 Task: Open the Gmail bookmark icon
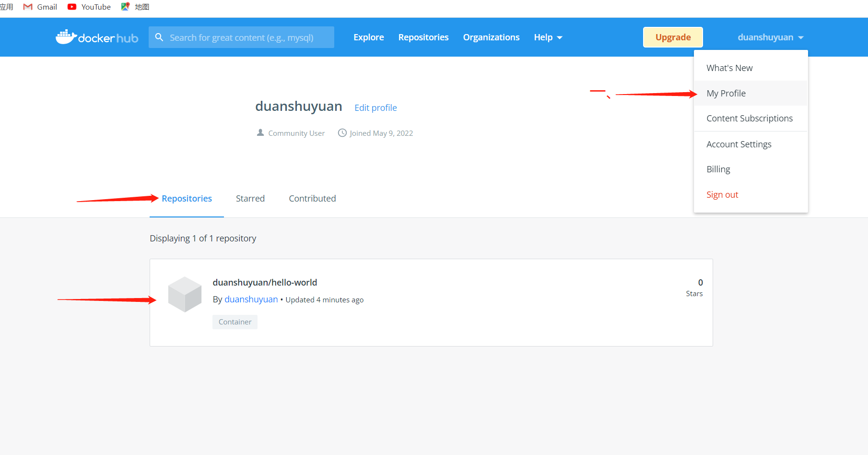[x=28, y=7]
